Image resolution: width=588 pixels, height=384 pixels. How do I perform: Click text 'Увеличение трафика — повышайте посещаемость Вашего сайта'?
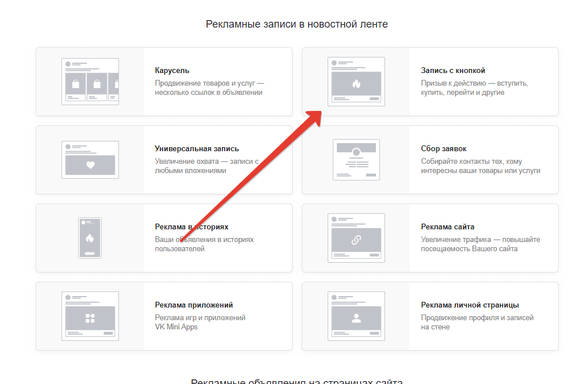coord(481,244)
